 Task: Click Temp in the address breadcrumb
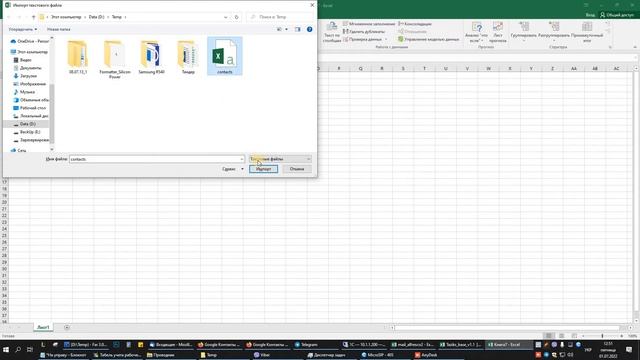tap(117, 17)
